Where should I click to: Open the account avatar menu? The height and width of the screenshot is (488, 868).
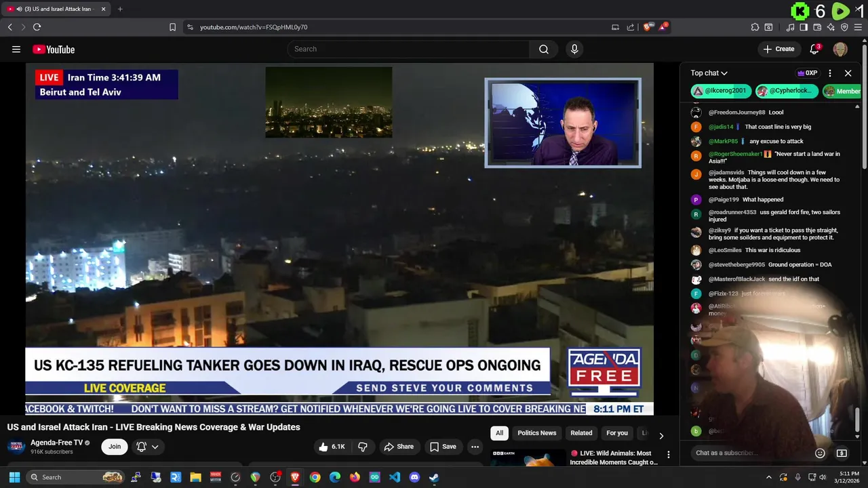(840, 49)
